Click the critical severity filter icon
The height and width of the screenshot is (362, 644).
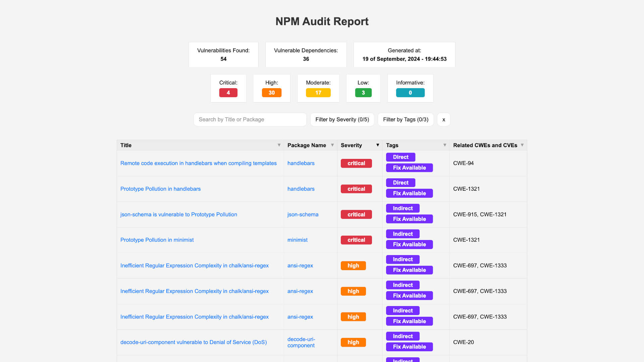coord(228,93)
